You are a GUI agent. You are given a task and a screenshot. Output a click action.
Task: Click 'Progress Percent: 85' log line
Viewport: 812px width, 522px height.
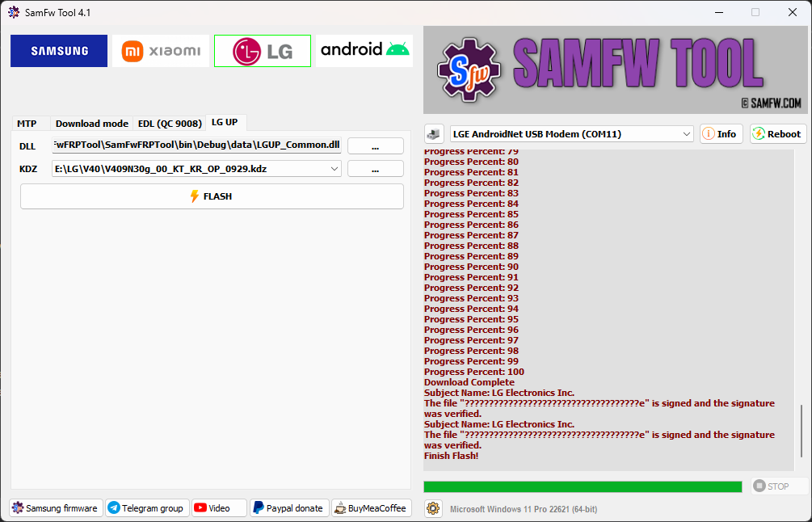click(x=471, y=214)
